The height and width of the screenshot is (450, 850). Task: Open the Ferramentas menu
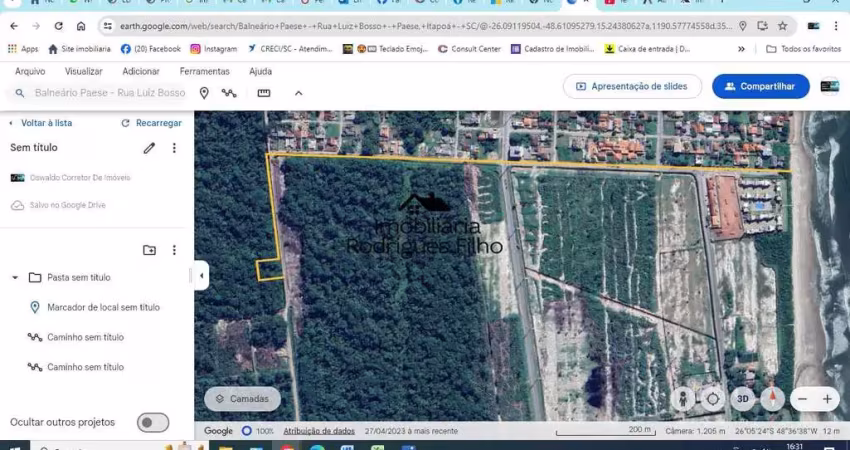204,71
